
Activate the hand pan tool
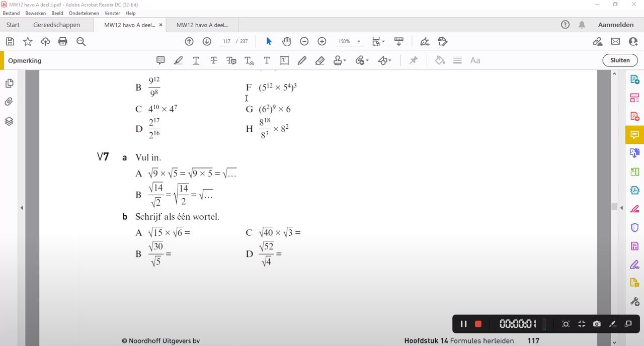coord(286,41)
